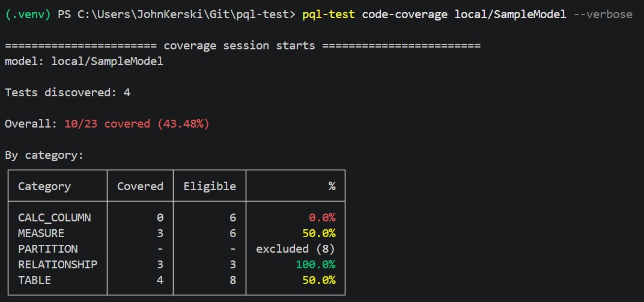Click the PARTITION row label
This screenshot has width=644, height=302.
coord(47,249)
